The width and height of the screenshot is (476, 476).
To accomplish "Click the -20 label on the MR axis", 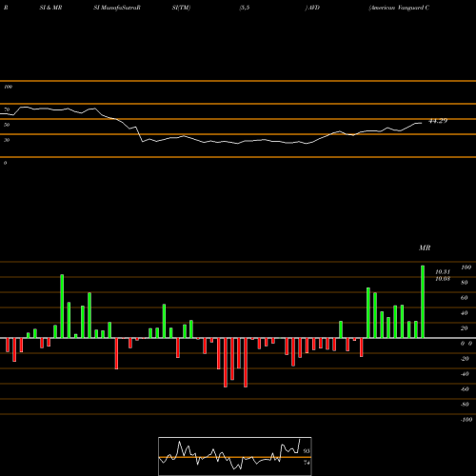I will click(x=465, y=359).
